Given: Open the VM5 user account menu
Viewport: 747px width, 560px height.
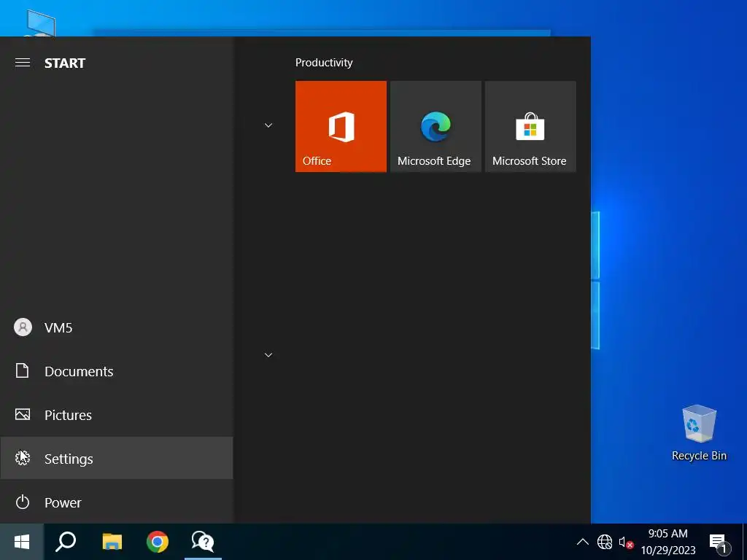Looking at the screenshot, I should click(116, 327).
